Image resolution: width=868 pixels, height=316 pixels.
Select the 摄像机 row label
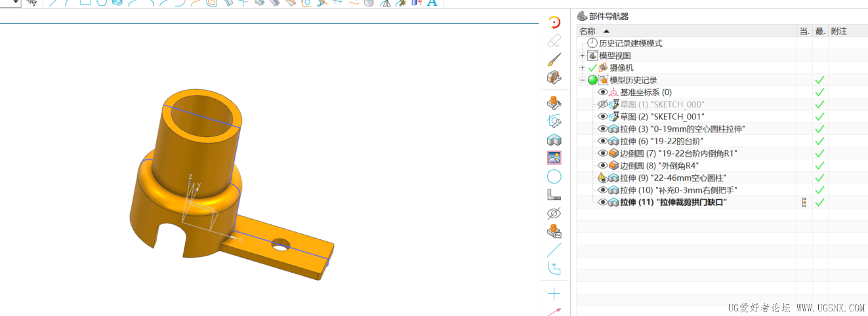point(621,68)
